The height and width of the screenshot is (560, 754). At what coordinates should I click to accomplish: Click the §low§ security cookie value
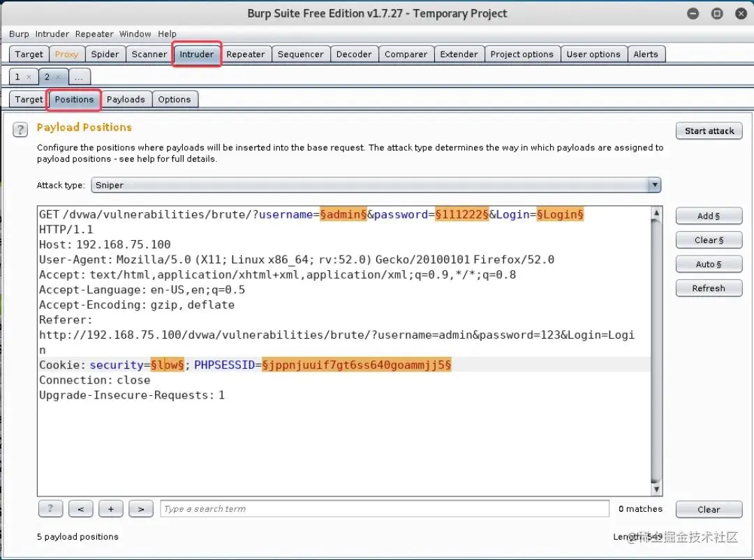168,365
